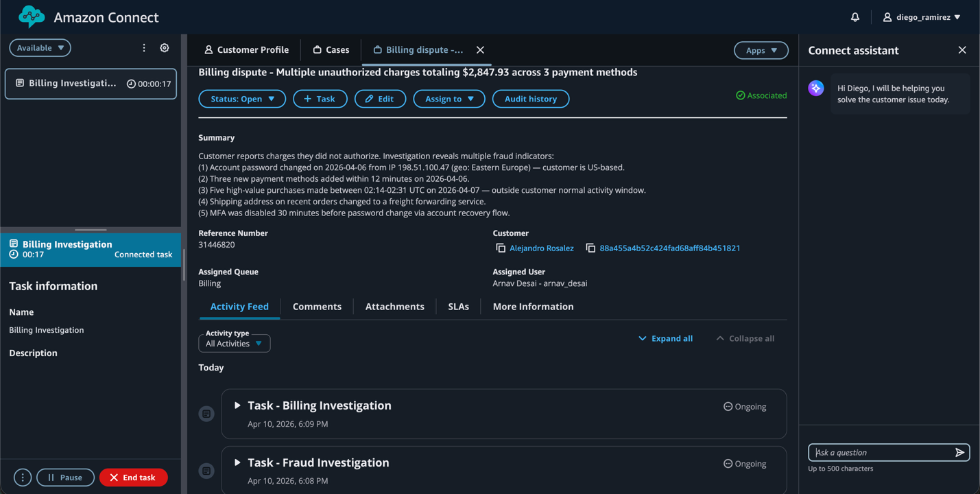Add a new task with + Task
This screenshot has height=494, width=980.
[320, 99]
